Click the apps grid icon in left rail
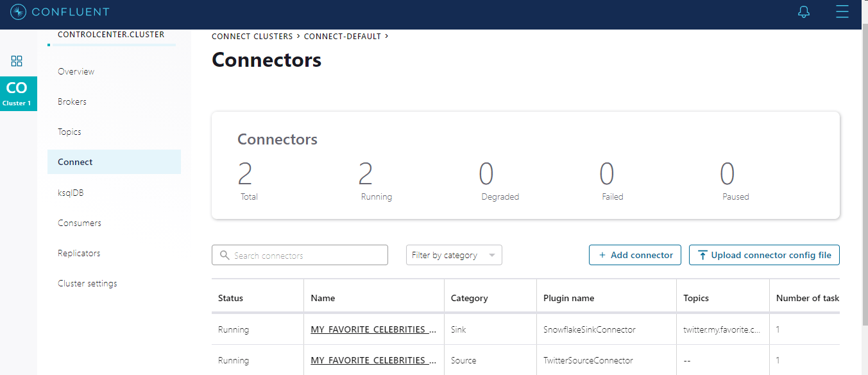 tap(17, 61)
